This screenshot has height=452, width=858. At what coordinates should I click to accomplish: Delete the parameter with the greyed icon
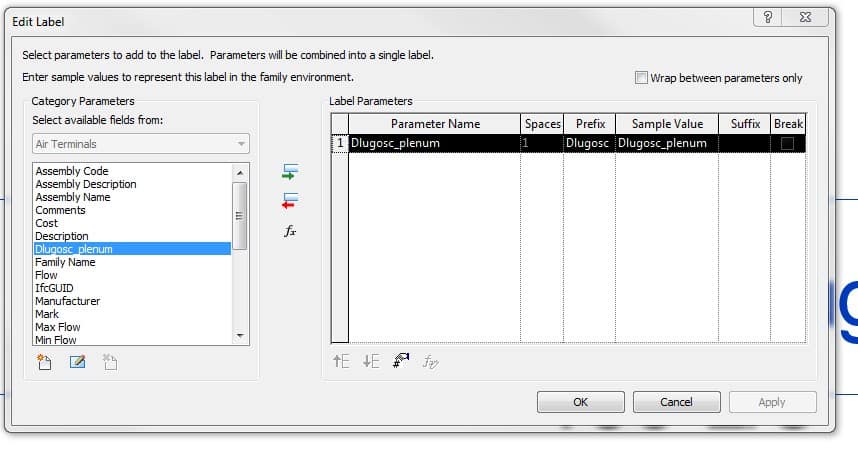click(x=110, y=362)
